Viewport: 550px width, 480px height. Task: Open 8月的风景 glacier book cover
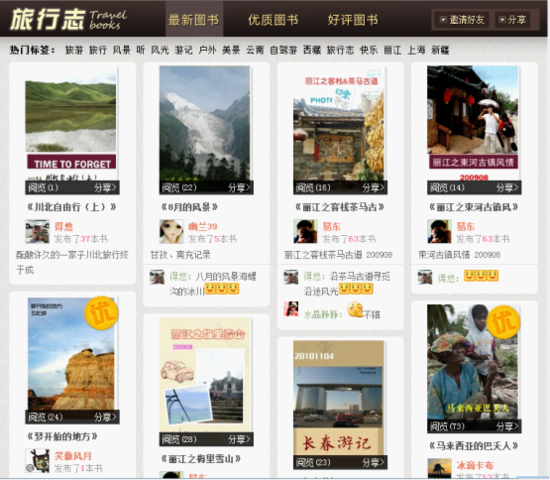(x=204, y=123)
